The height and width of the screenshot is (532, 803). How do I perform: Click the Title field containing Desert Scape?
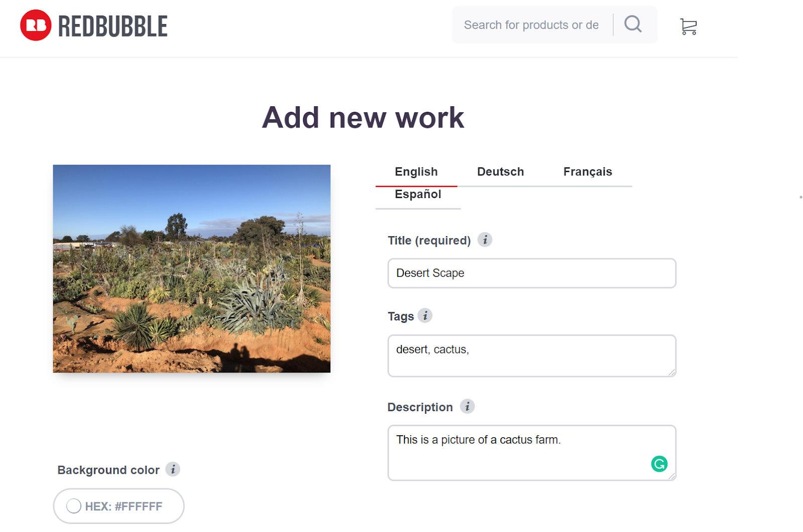pyautogui.click(x=531, y=273)
